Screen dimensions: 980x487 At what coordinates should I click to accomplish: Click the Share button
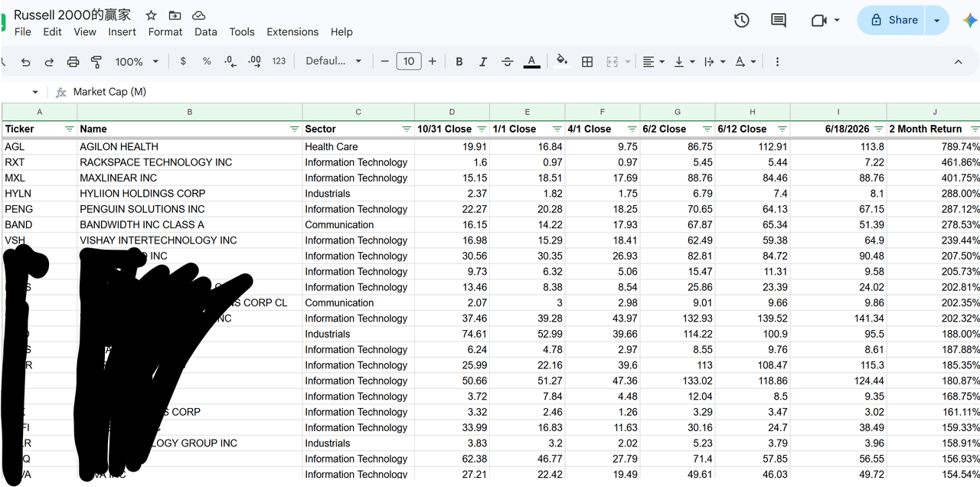(x=892, y=21)
